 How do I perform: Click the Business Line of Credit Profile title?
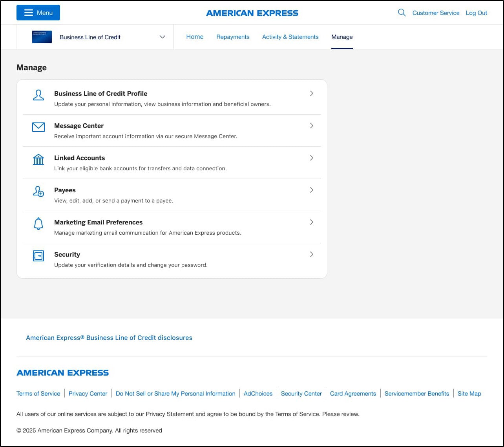pyautogui.click(x=101, y=93)
